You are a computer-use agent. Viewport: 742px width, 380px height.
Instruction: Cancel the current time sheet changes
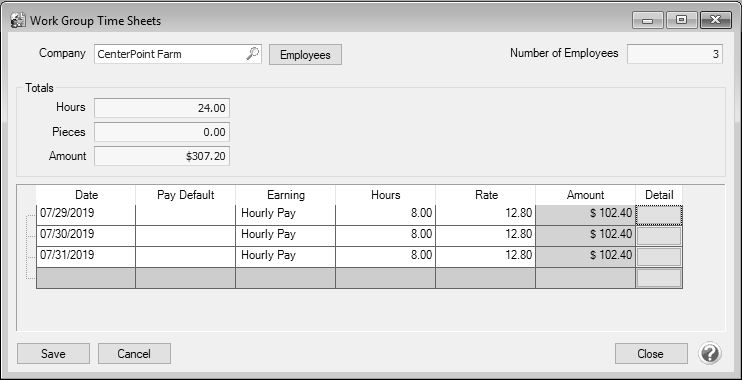tap(134, 353)
